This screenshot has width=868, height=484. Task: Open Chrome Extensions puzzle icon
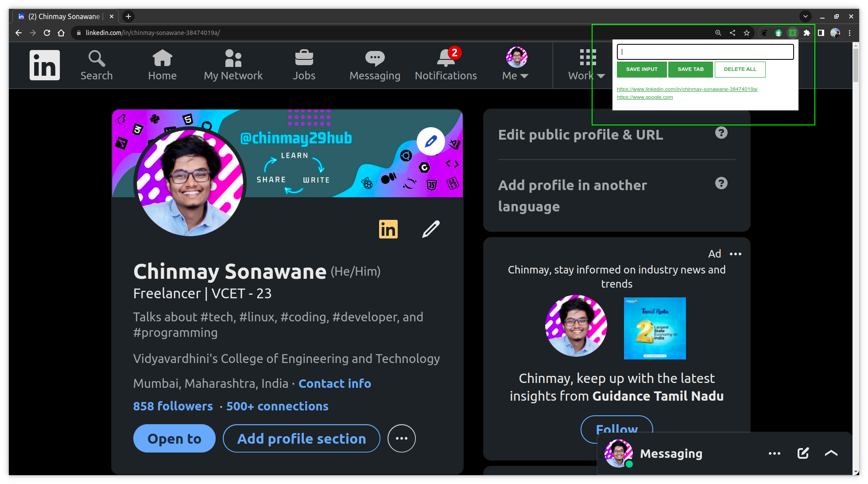coord(806,33)
